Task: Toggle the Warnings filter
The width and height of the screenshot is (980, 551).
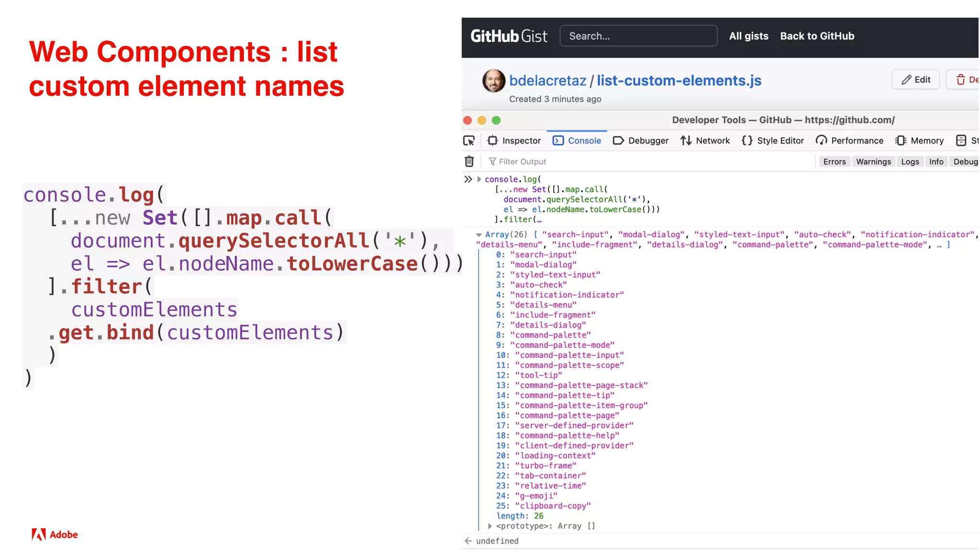Action: [x=873, y=162]
